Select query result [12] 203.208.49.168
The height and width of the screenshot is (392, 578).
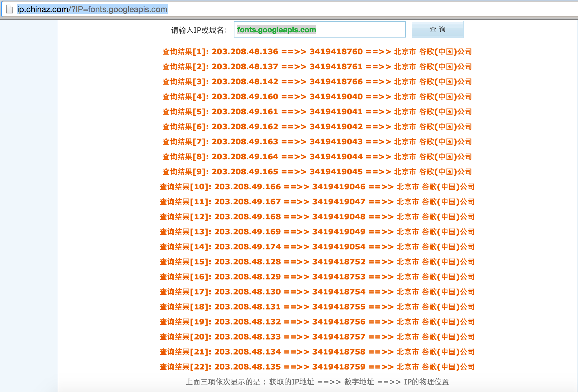317,217
